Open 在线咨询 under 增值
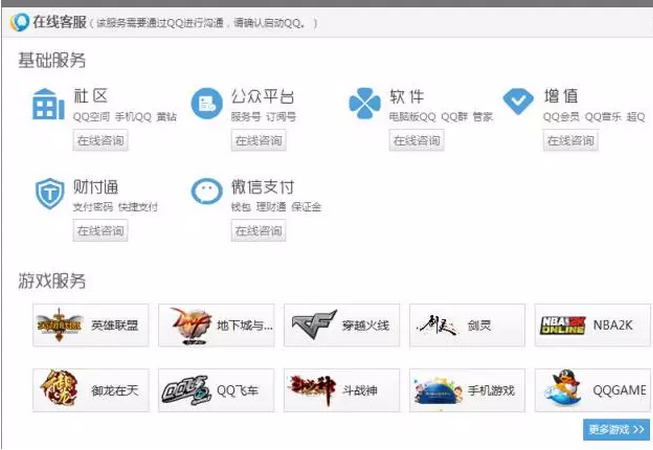This screenshot has width=653, height=450. pyautogui.click(x=571, y=140)
